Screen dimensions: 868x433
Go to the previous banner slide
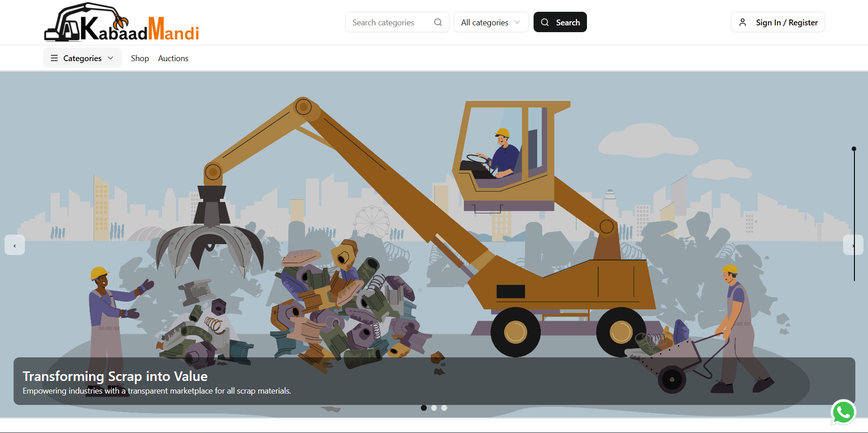tap(14, 245)
